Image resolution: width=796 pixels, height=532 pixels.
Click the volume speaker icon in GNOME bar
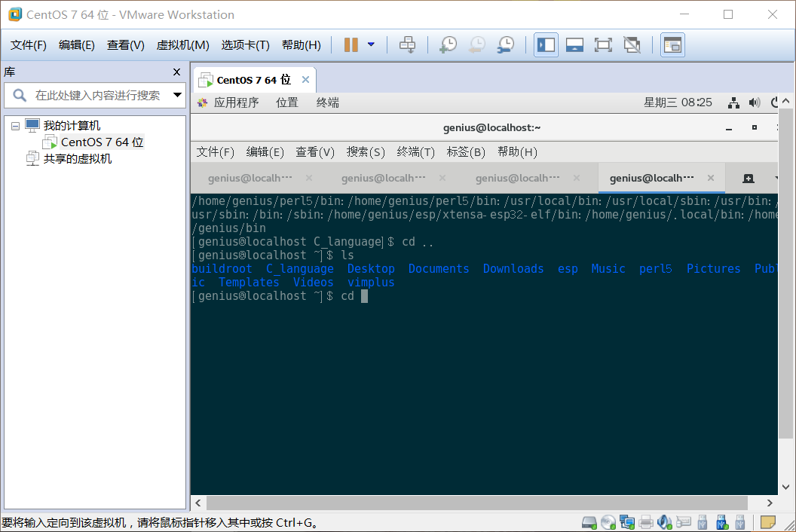tap(755, 102)
